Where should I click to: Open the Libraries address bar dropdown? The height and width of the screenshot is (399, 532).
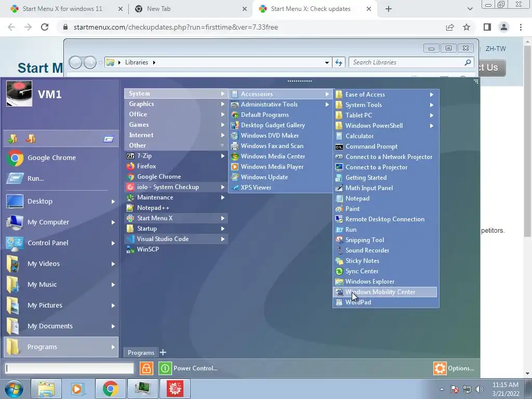pyautogui.click(x=327, y=62)
